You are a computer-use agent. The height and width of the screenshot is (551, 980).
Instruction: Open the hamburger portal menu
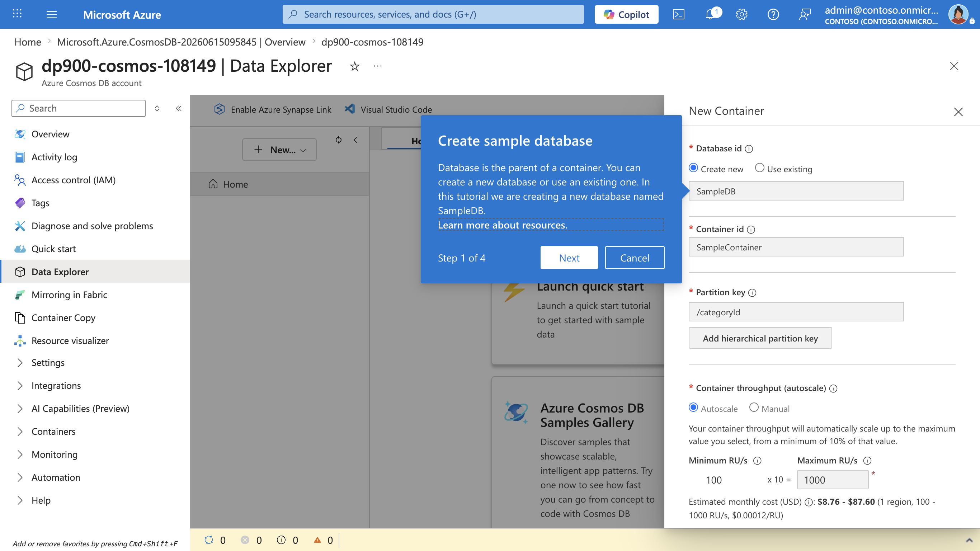51,14
